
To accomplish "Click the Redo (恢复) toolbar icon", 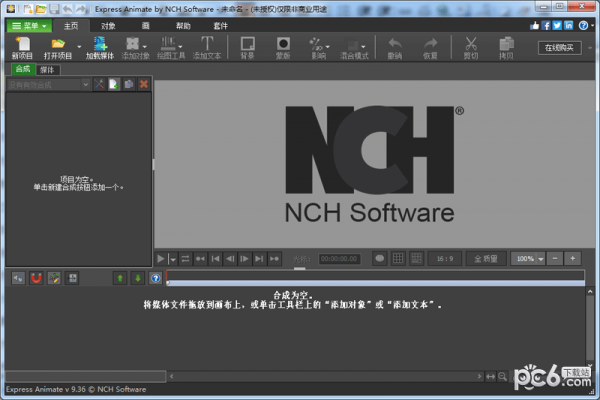I will point(430,48).
